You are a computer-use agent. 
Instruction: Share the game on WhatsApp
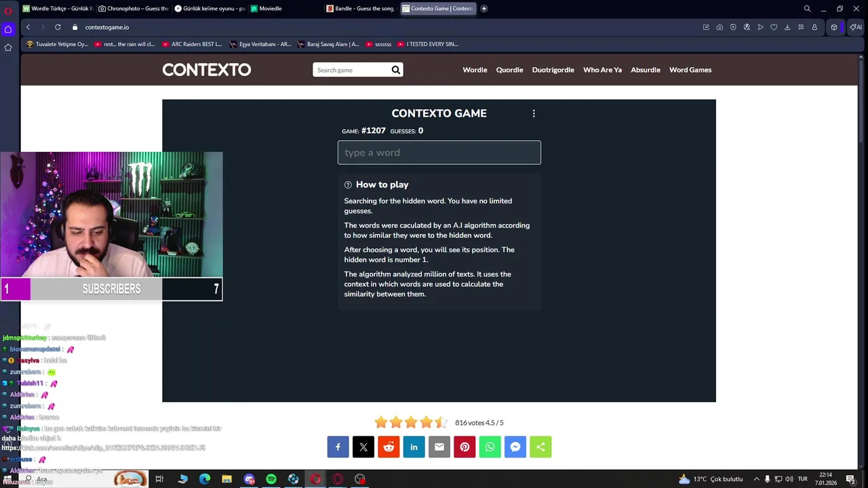pyautogui.click(x=490, y=447)
